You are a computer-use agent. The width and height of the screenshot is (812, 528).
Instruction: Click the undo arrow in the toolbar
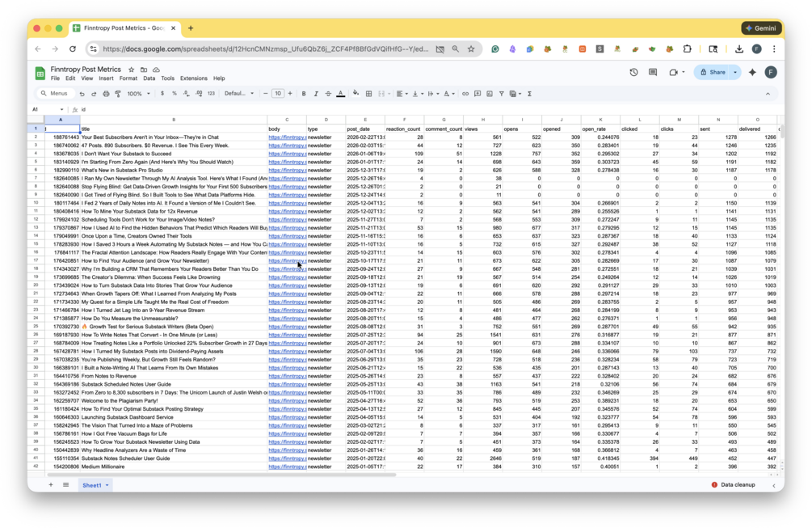82,94
